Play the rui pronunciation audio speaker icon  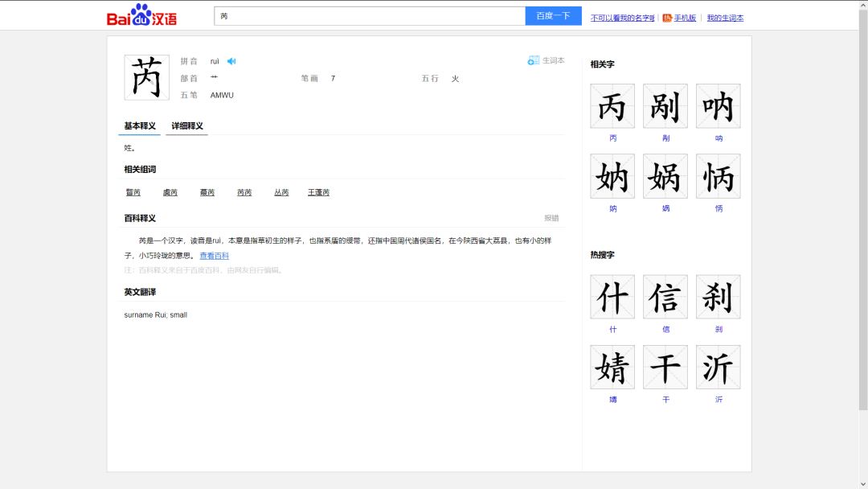point(231,61)
